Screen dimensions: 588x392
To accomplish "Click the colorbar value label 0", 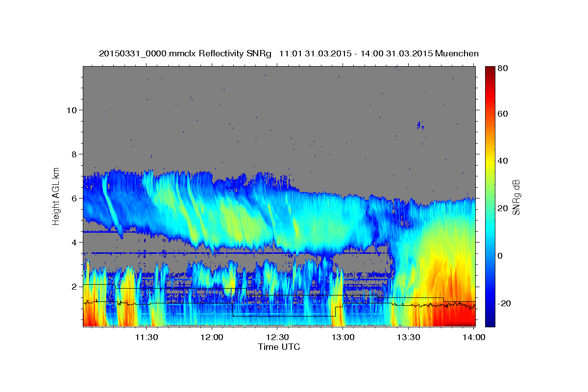I will tap(500, 256).
